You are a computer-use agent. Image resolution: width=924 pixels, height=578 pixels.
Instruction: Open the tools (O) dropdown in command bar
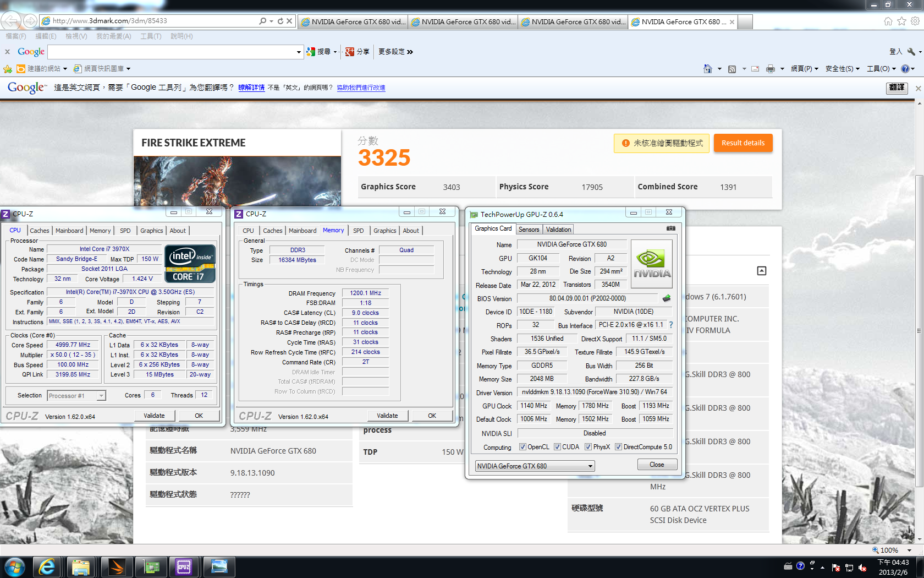tap(881, 69)
